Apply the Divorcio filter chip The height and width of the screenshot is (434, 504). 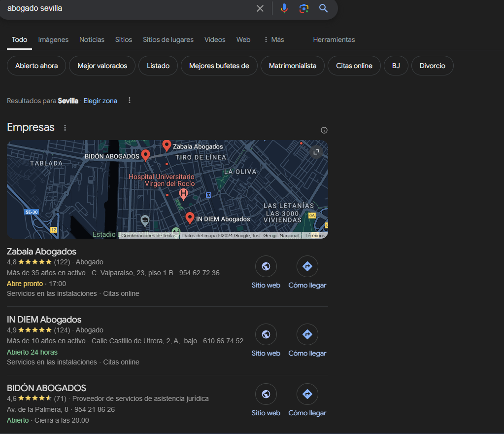point(433,66)
